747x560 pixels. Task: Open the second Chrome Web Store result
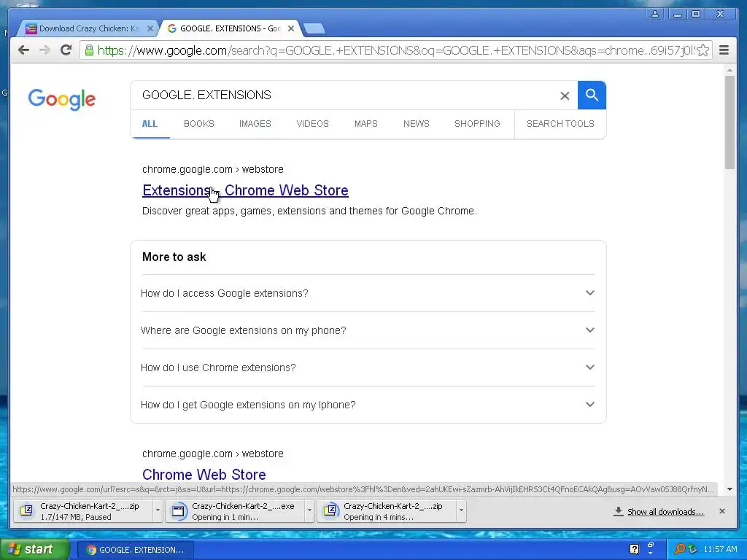[x=204, y=474]
